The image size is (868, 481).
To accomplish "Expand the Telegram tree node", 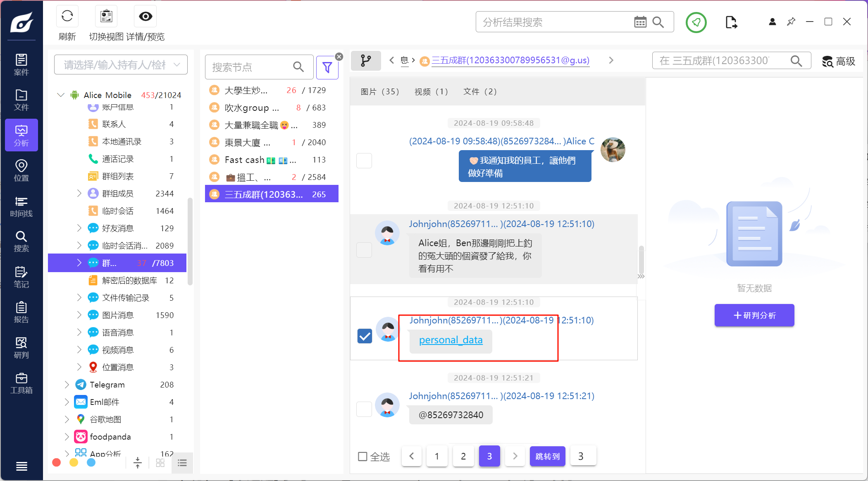I will click(x=67, y=385).
